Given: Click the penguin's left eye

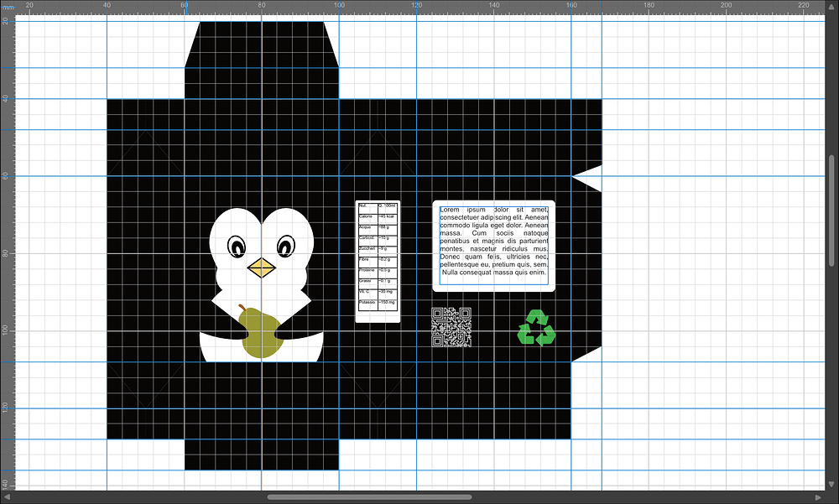Looking at the screenshot, I should pyautogui.click(x=237, y=247).
